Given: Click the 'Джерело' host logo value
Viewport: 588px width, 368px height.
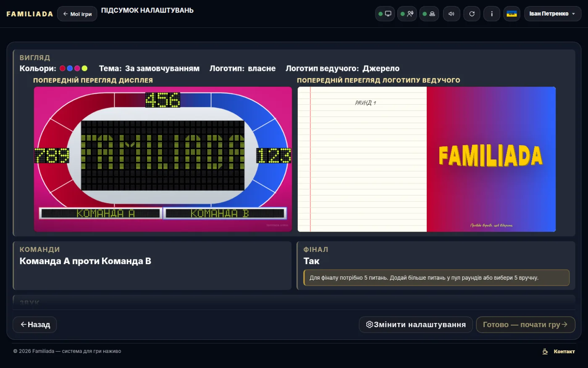Looking at the screenshot, I should (381, 69).
